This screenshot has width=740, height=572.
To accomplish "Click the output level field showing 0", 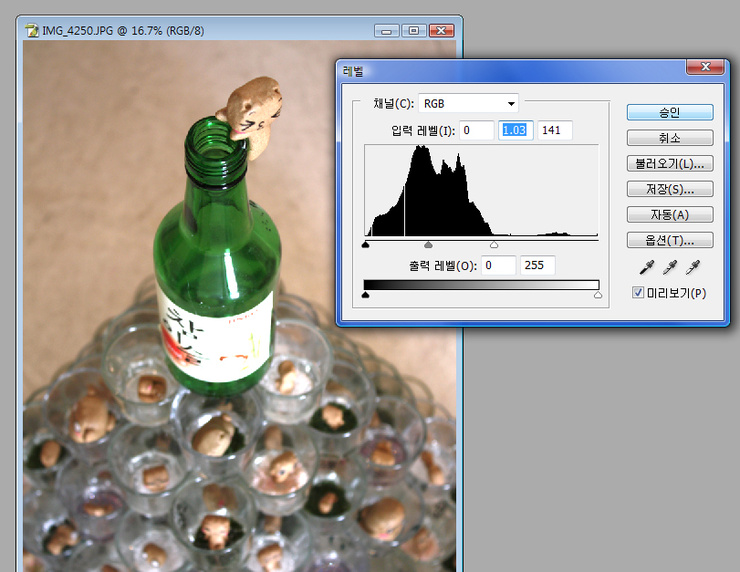I will (x=498, y=265).
